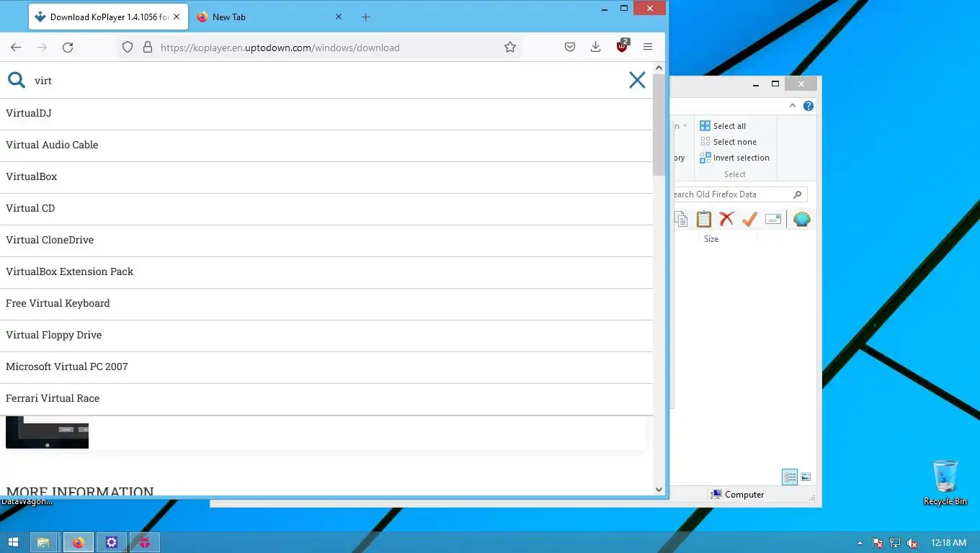
Task: Pick Virtual CloneDrive from the list
Action: [326, 240]
